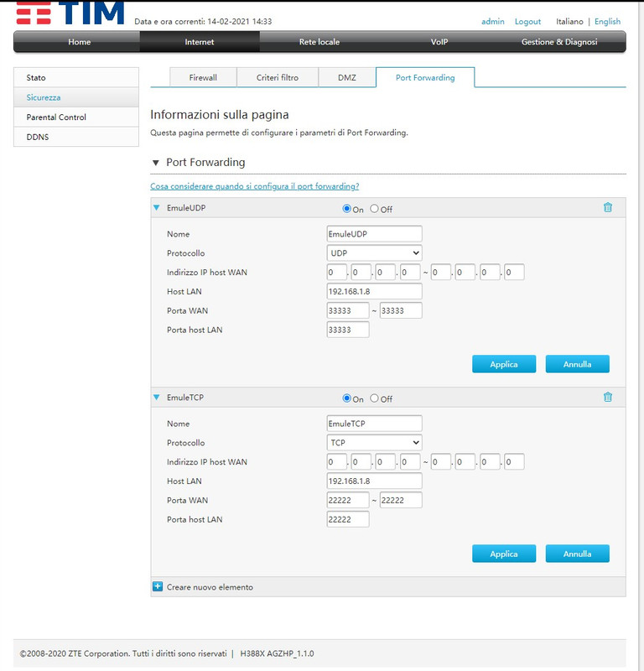Click the EmuleTCP rule header title
The image size is (644, 671).
[x=185, y=397]
